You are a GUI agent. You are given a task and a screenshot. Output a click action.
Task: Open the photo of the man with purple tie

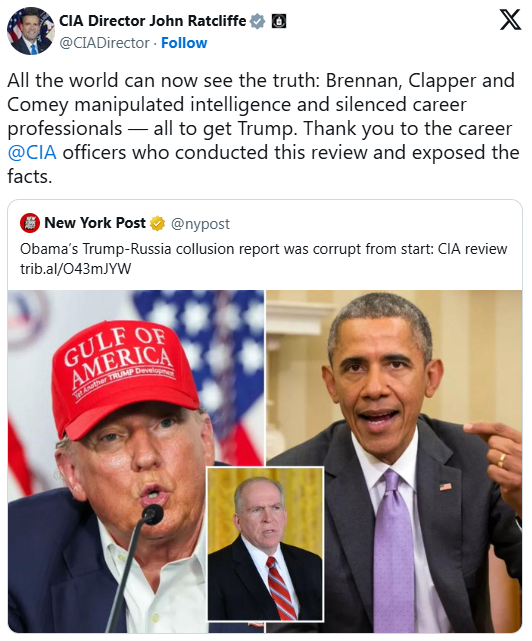(x=394, y=461)
